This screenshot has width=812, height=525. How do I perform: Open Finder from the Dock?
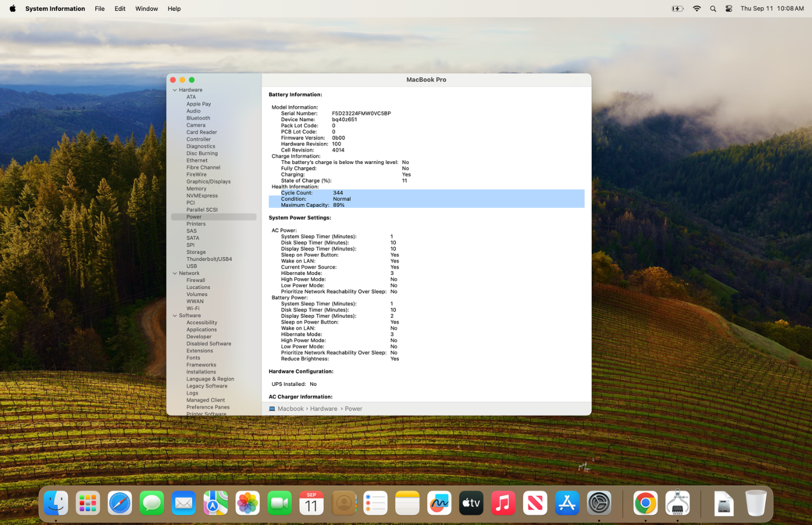(x=56, y=503)
